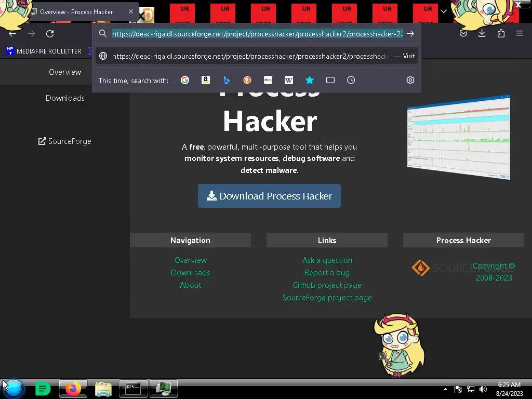Click the volume speaker tray icon

pos(483,389)
